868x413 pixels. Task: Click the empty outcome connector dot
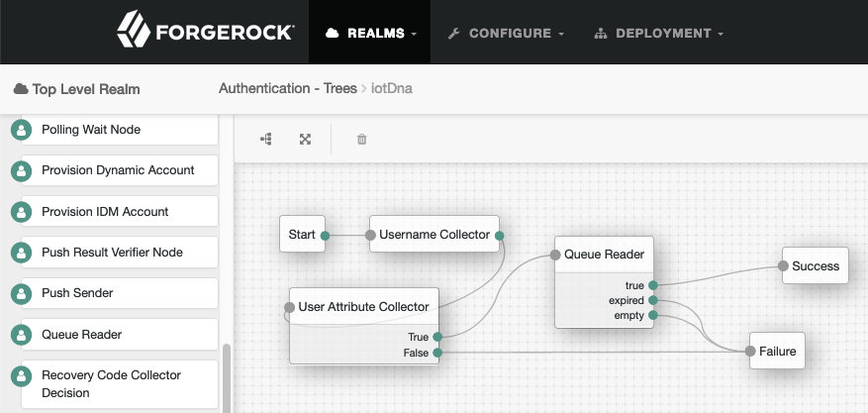[x=653, y=316]
